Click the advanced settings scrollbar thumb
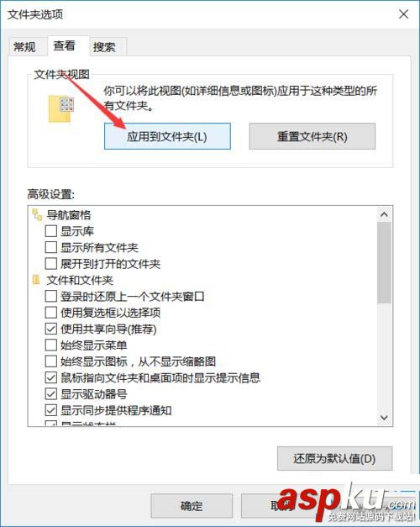The image size is (420, 527). click(x=384, y=262)
